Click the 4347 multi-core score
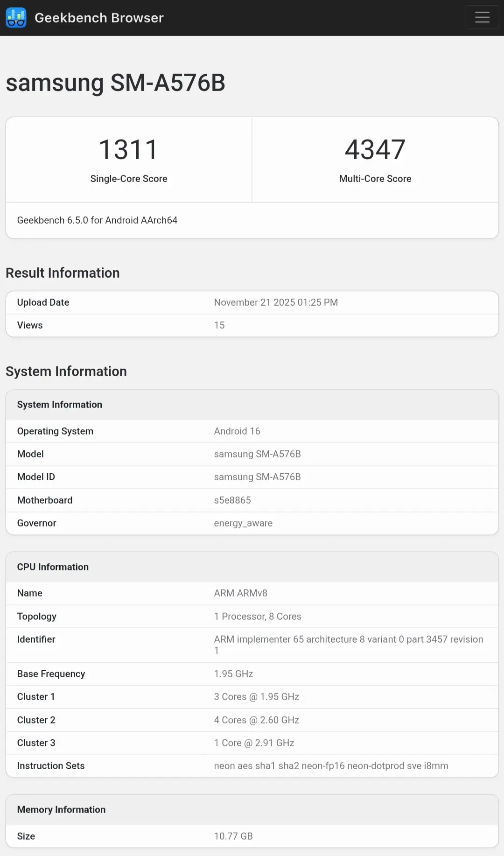The image size is (504, 856). click(x=375, y=149)
